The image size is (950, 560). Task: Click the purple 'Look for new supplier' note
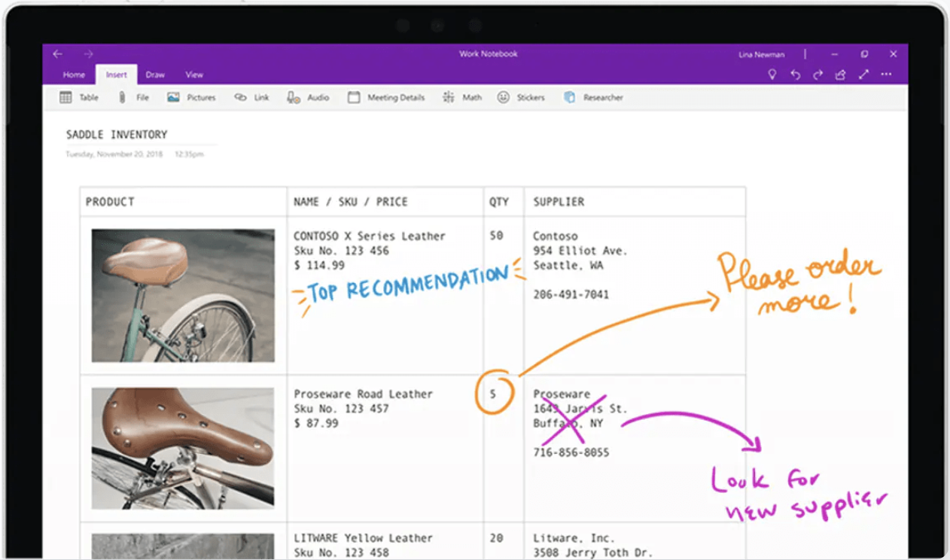pyautogui.click(x=799, y=495)
